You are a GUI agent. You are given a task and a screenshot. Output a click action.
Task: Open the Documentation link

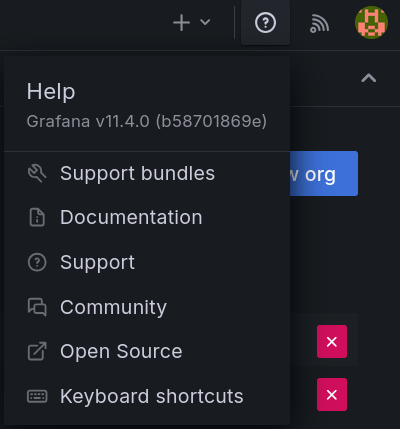pyautogui.click(x=147, y=218)
